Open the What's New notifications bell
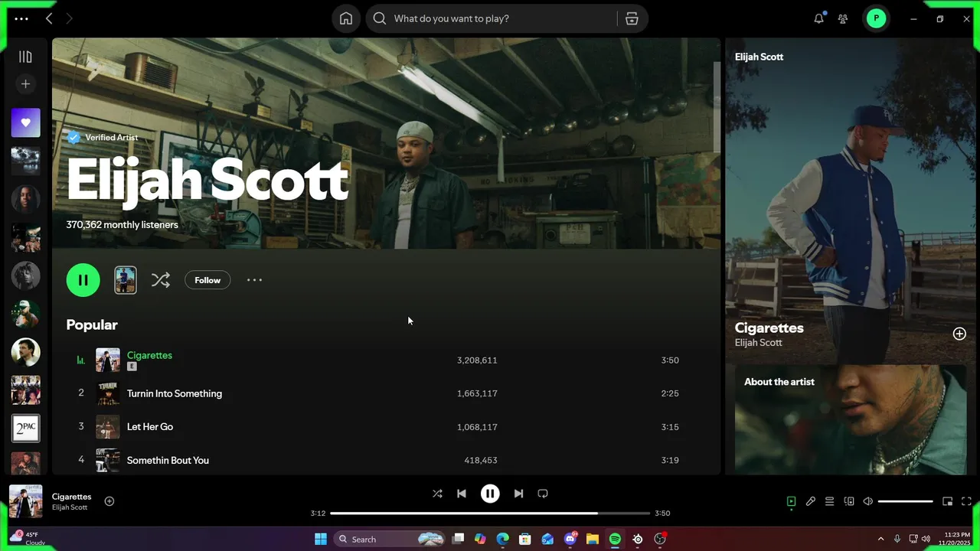Image resolution: width=980 pixels, height=551 pixels. 819,18
